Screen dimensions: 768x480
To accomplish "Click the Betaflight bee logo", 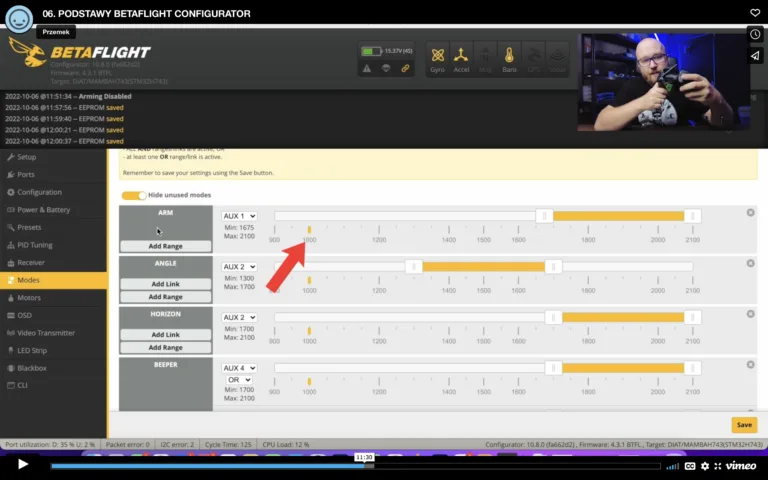I will [x=27, y=53].
